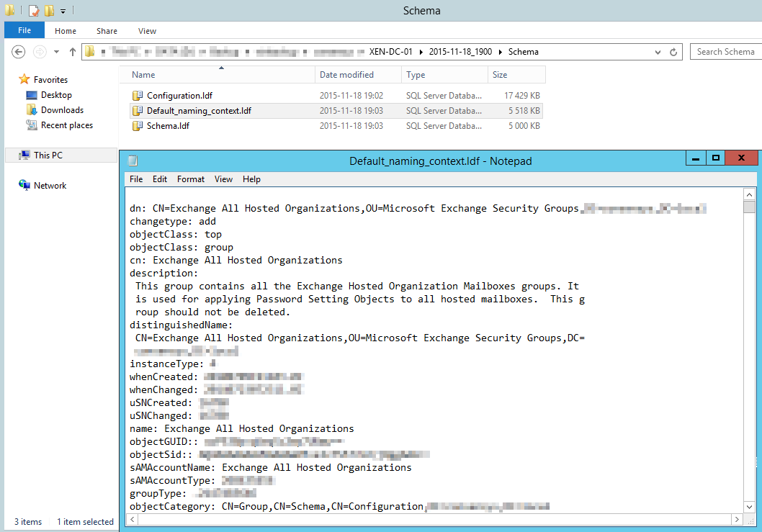762x532 pixels.
Task: Click the 'changetype: add' line in Notepad
Action: click(173, 221)
